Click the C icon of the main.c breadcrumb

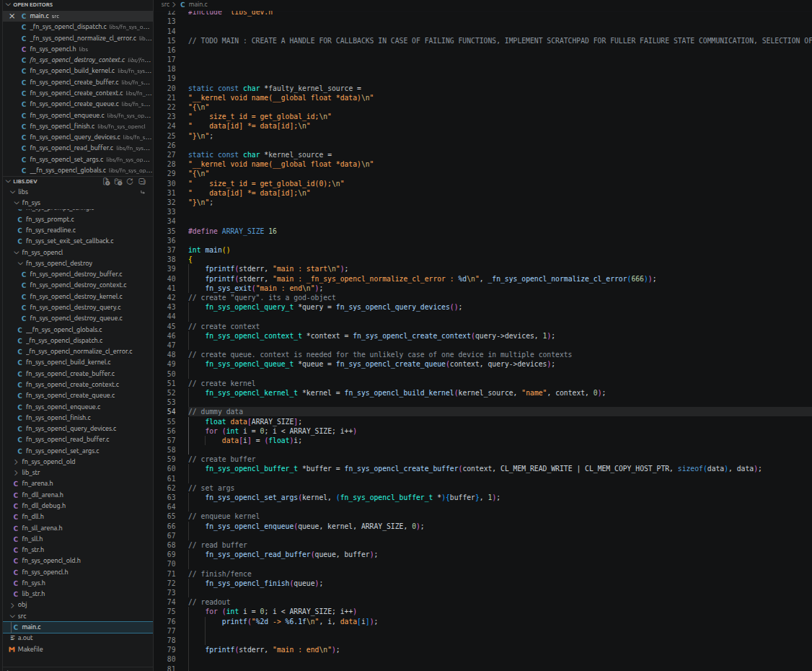click(182, 4)
